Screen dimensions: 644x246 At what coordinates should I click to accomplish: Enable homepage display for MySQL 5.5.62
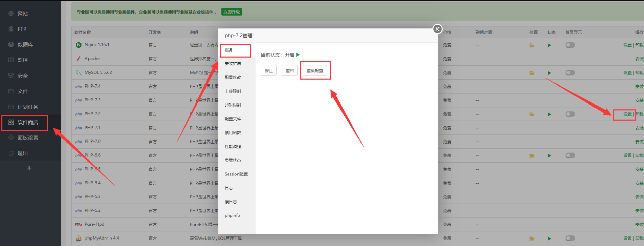pos(570,73)
